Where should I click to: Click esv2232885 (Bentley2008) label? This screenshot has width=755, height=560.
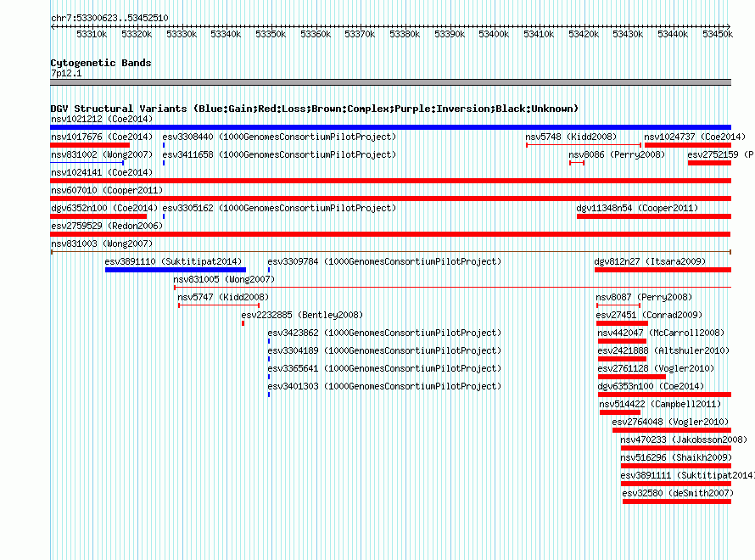click(302, 315)
